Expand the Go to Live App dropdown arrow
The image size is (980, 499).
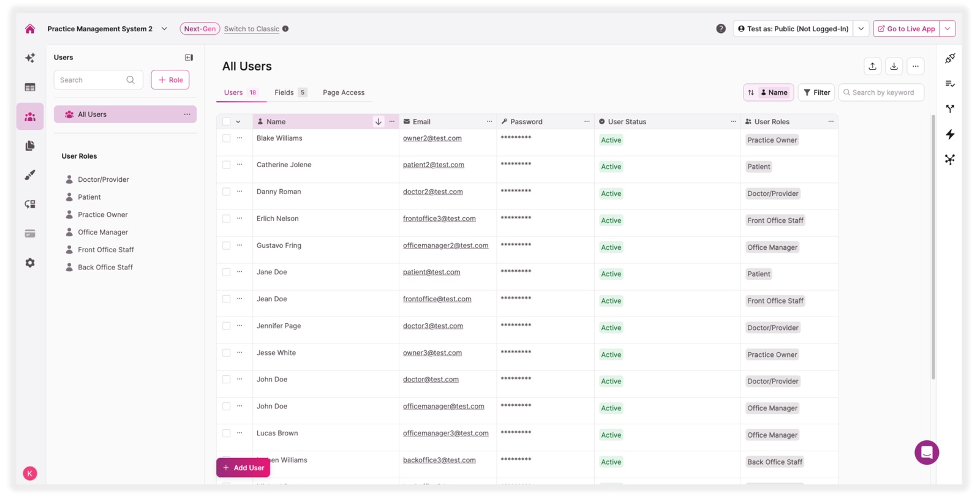click(x=947, y=29)
